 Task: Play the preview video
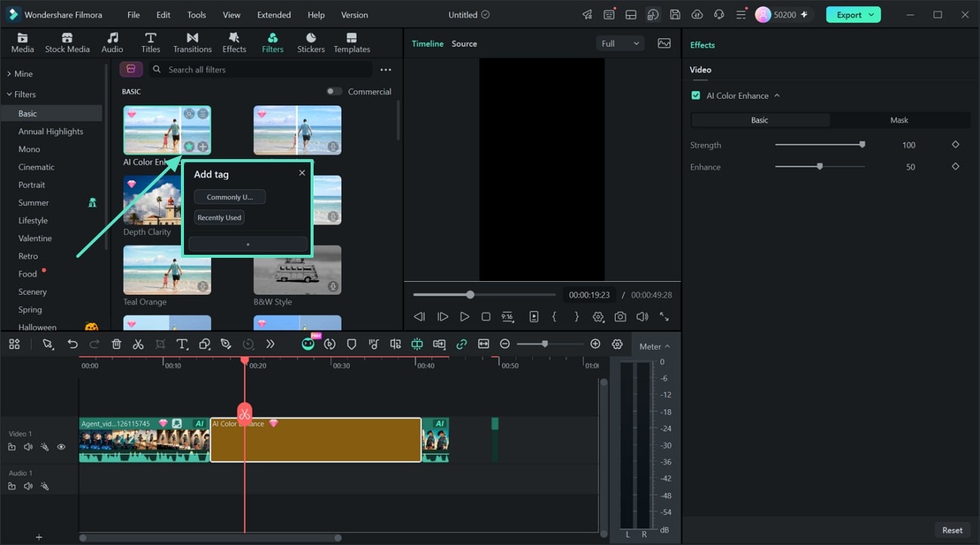point(464,317)
